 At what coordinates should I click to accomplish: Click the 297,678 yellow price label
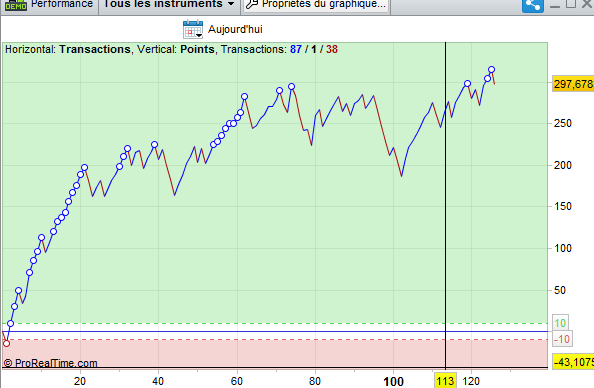point(573,84)
